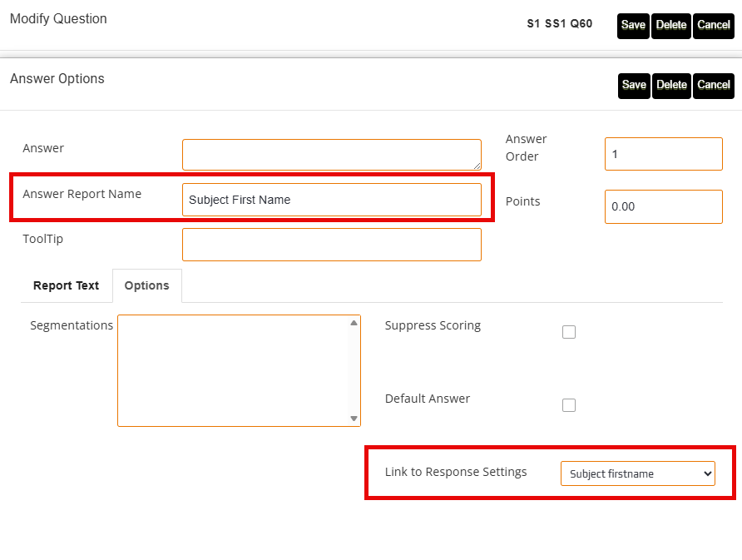Click inside the Segmentations list box
This screenshot has height=560, width=742.
[233, 370]
